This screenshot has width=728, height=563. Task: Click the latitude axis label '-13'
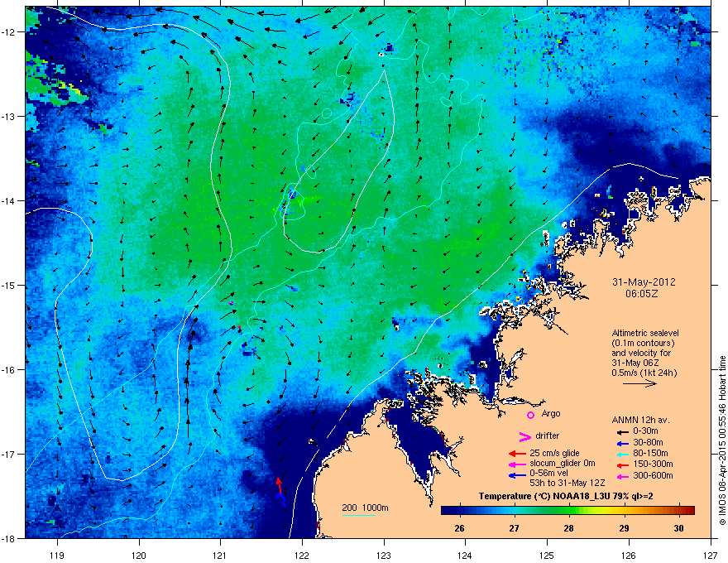[9, 116]
